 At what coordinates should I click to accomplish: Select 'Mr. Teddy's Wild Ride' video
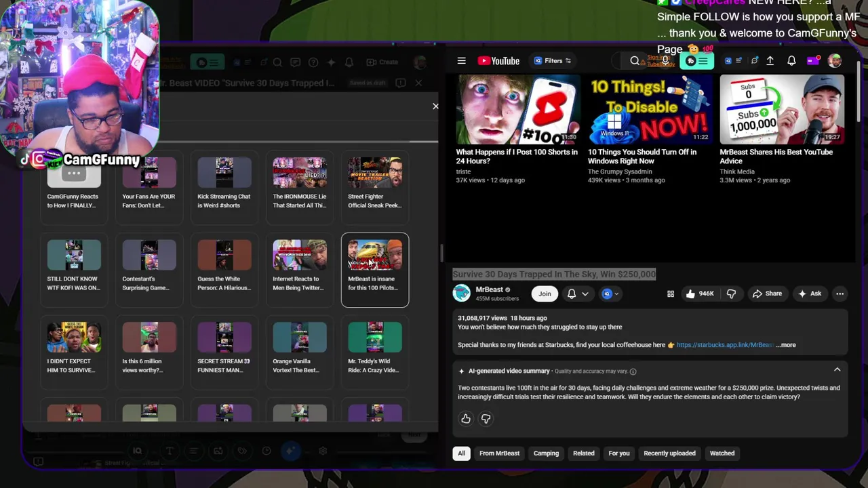pos(375,352)
